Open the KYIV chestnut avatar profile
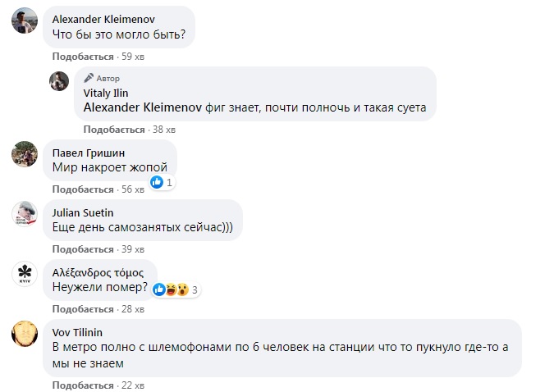 point(25,275)
